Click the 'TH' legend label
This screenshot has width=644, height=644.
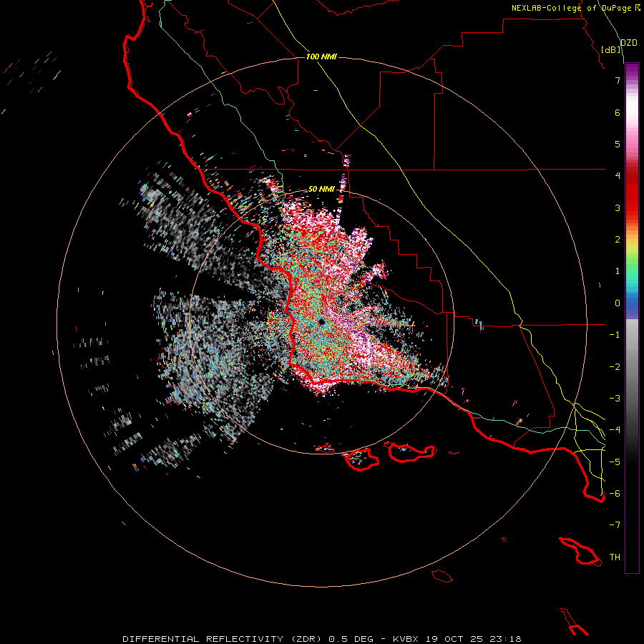[x=615, y=557]
